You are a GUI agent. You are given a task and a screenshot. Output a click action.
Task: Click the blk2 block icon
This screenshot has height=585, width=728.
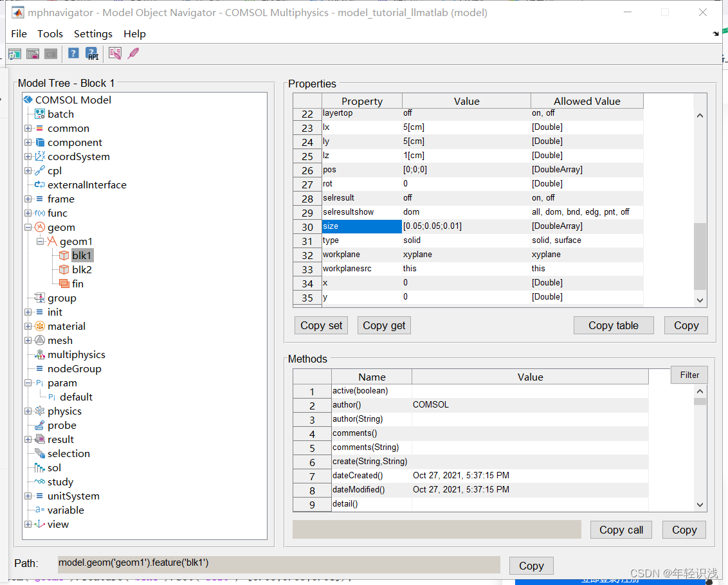coord(64,270)
